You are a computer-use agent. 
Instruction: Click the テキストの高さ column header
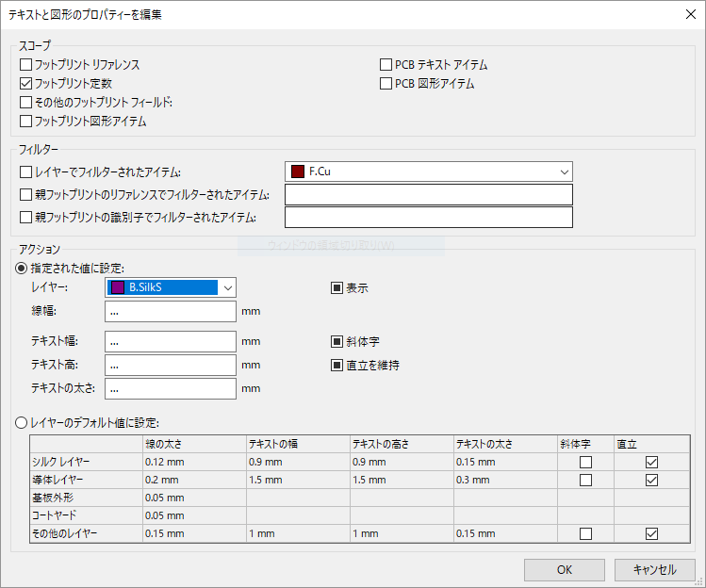coord(402,445)
